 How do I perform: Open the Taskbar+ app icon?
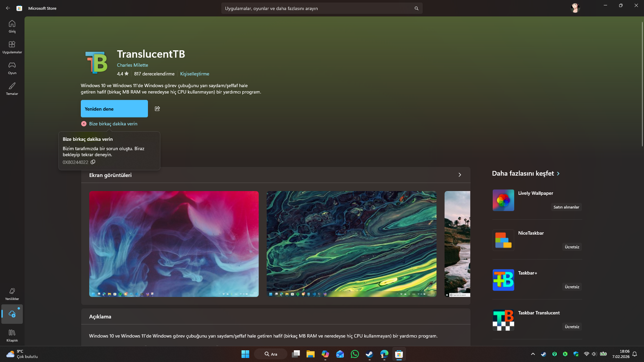point(503,280)
